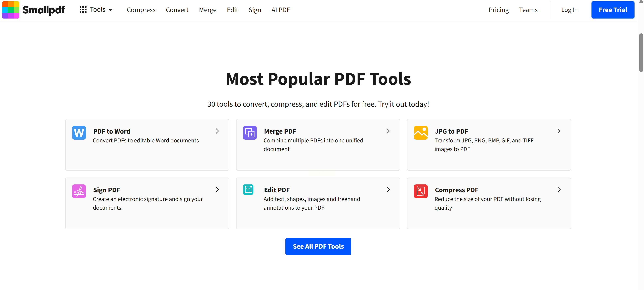
Task: Go to the Teams page
Action: pyautogui.click(x=528, y=10)
